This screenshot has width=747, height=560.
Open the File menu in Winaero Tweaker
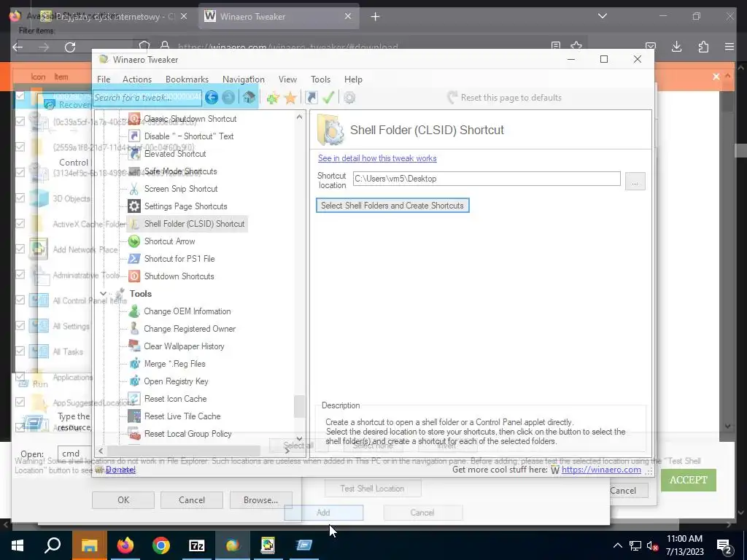(104, 79)
